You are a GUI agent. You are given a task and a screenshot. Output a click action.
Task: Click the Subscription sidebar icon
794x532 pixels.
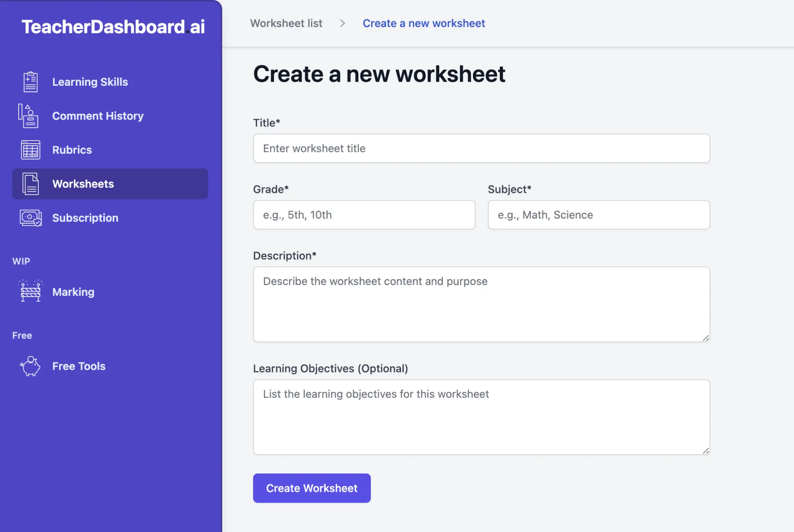click(x=30, y=217)
